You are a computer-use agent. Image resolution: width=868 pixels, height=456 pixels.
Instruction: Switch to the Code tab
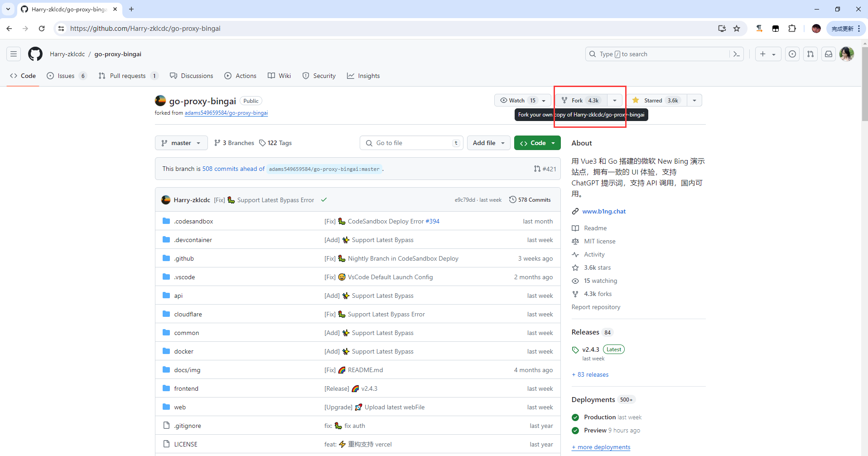(23, 76)
